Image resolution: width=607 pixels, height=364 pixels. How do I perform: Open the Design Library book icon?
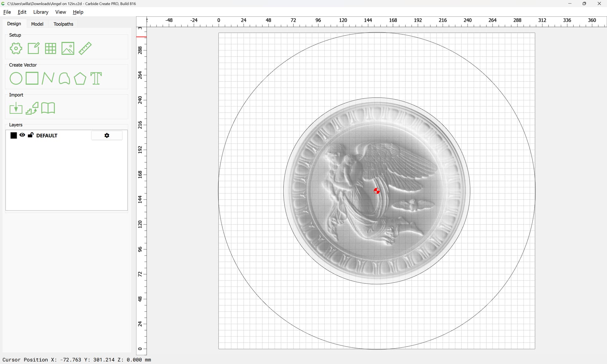[48, 108]
